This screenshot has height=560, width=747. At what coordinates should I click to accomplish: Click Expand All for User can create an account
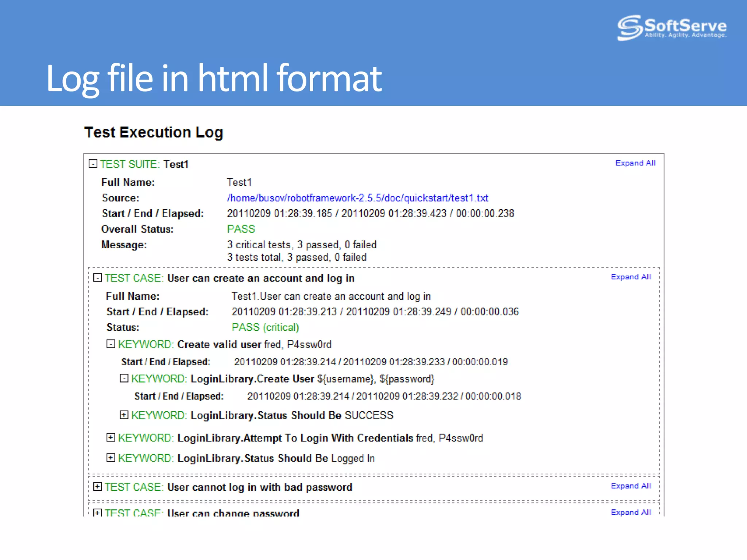pos(631,277)
